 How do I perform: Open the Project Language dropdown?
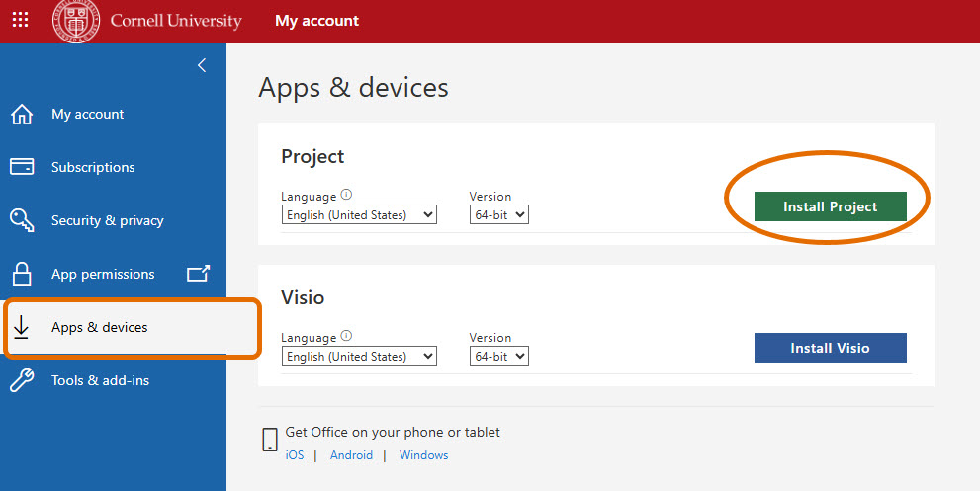click(359, 214)
